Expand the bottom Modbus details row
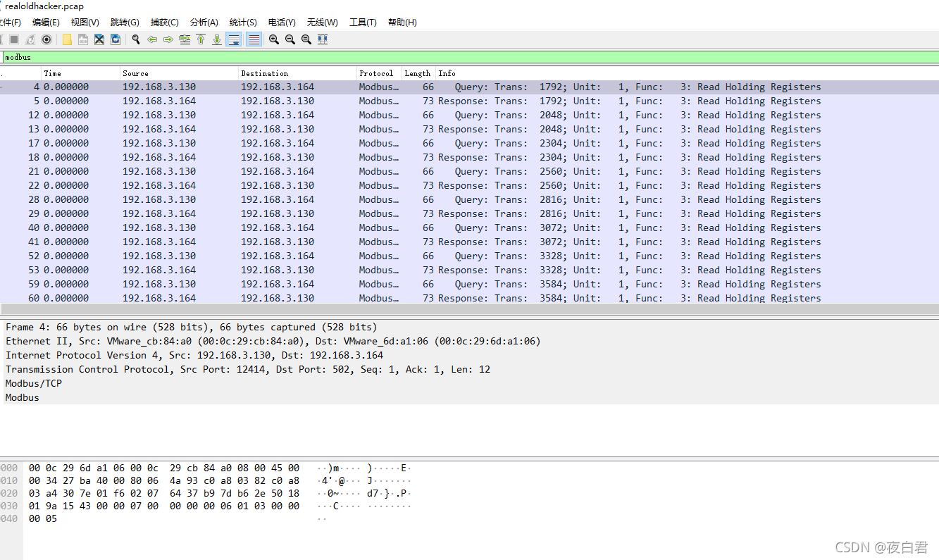This screenshot has height=560, width=939. click(x=469, y=397)
